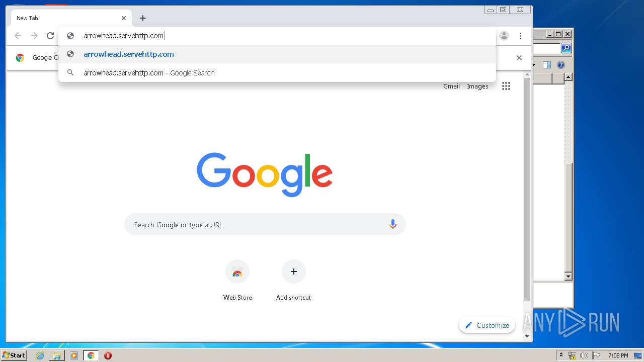
Task: Maximize the background window
Action: [x=558, y=34]
